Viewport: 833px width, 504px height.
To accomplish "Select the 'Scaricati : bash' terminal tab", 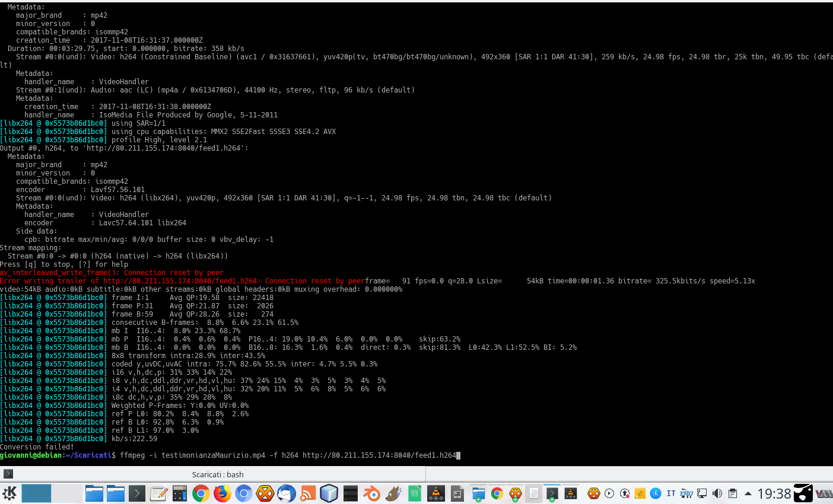I will 218,474.
